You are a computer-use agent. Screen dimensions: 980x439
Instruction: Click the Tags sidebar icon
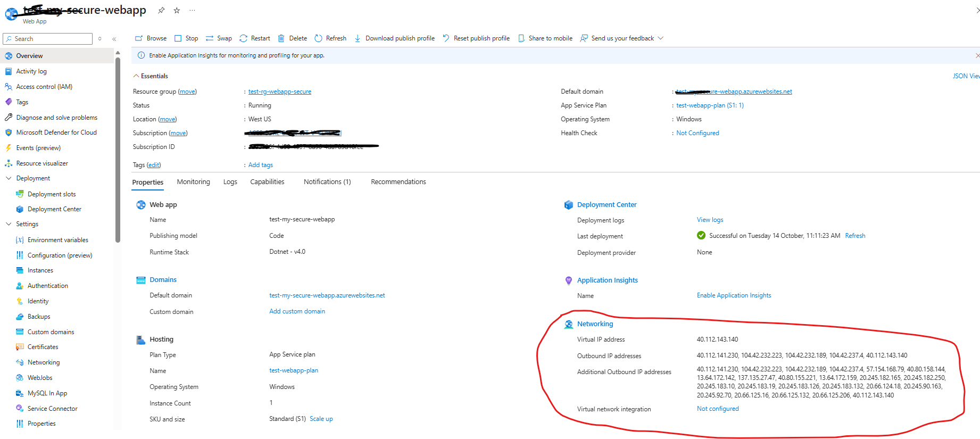click(9, 102)
